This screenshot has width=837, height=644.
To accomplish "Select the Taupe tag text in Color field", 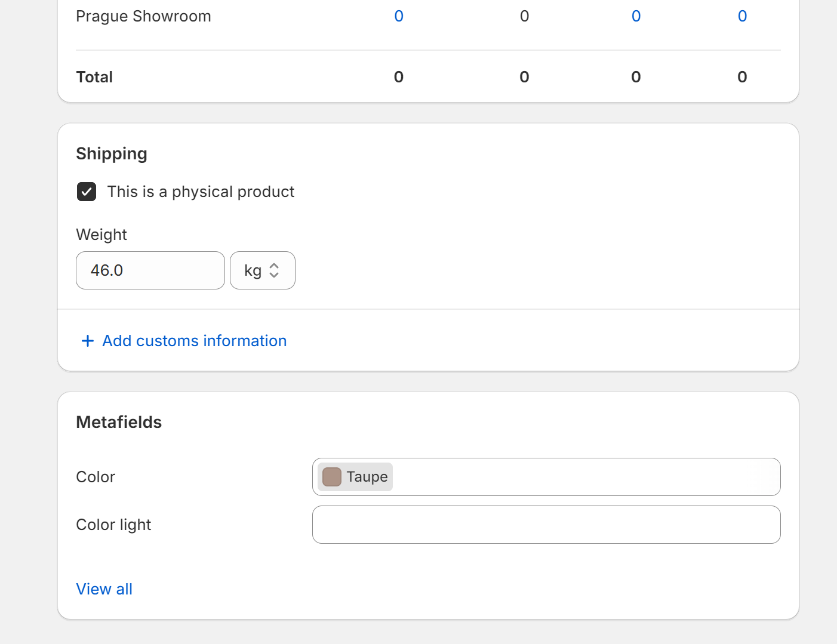I will [367, 477].
